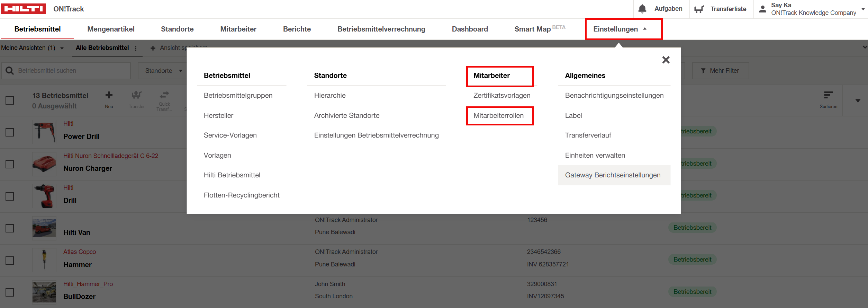The height and width of the screenshot is (308, 868).
Task: Open the Hammer thumbnail image
Action: coord(44,260)
